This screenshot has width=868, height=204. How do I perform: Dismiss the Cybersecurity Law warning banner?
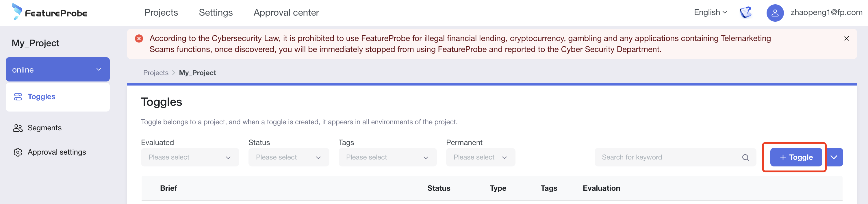846,38
